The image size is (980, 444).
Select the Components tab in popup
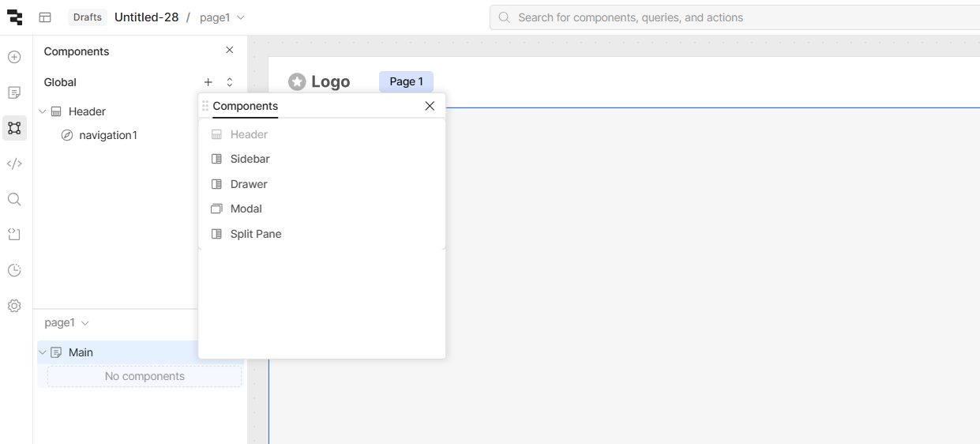pos(246,106)
